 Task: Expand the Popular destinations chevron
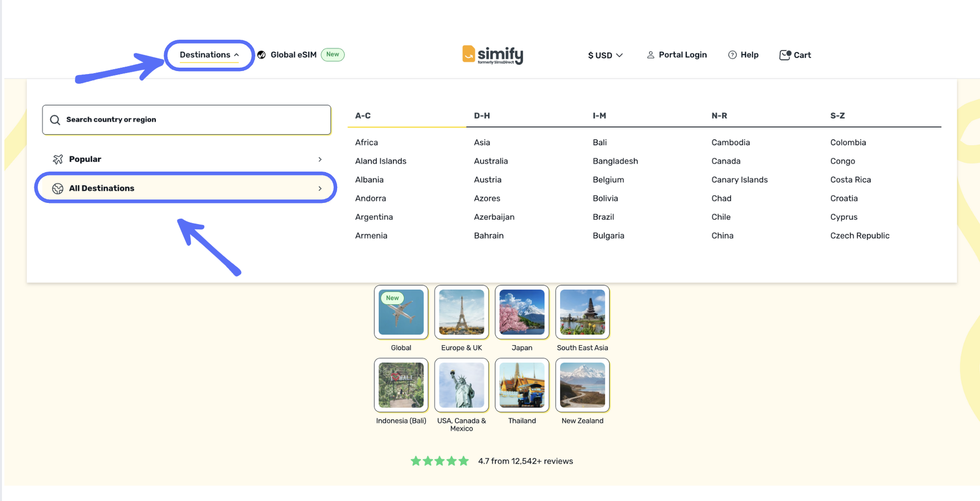pos(320,159)
